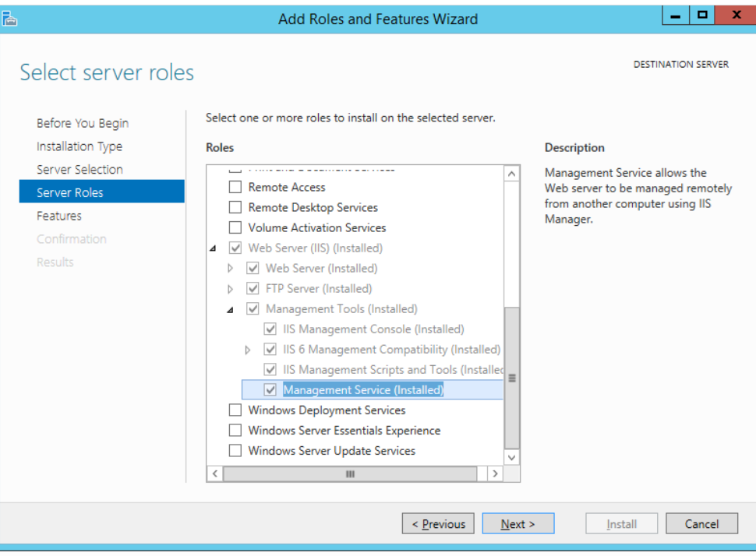Expand IIS 6 Management Compatibility node
Viewport: 756px width, 556px height.
pos(248,350)
